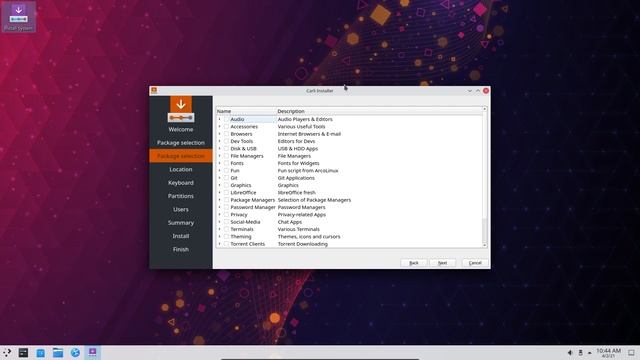
Task: Check the Accessories checkbox
Action: [226, 127]
